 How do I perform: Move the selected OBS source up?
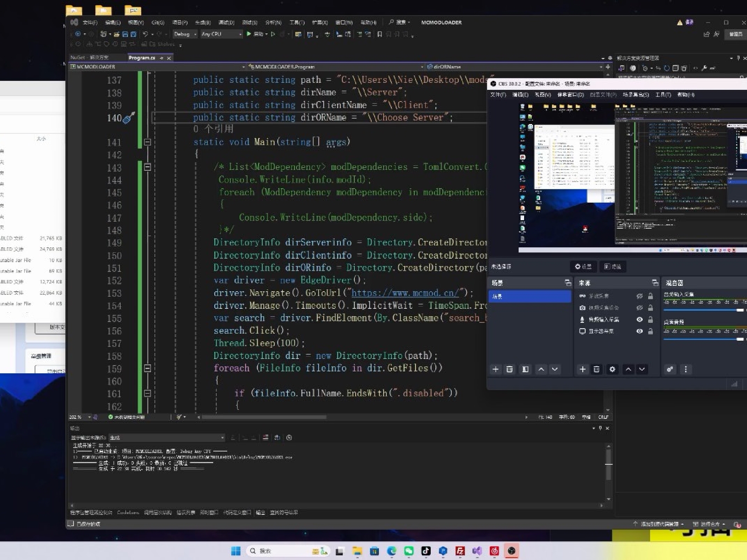(628, 369)
